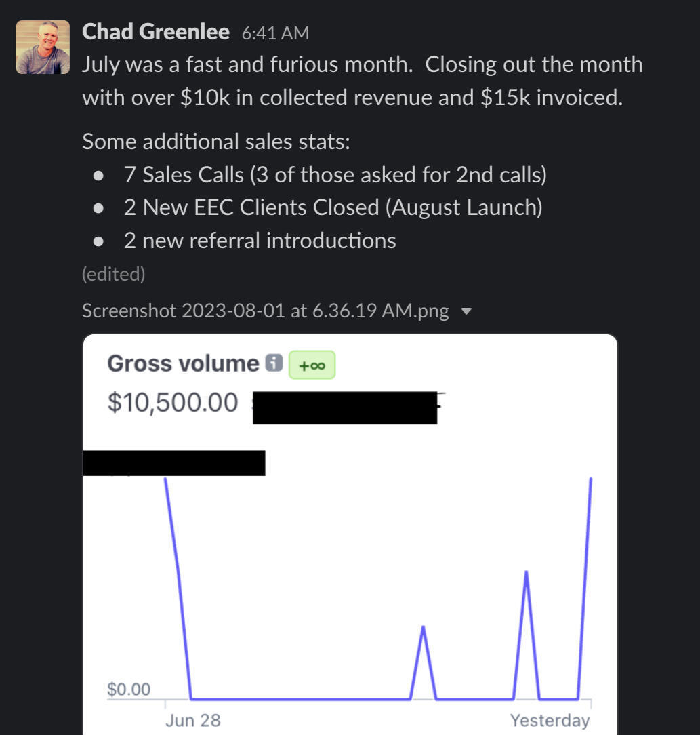
Task: Click the Screenshot 2023-08-01 file name
Action: [265, 311]
